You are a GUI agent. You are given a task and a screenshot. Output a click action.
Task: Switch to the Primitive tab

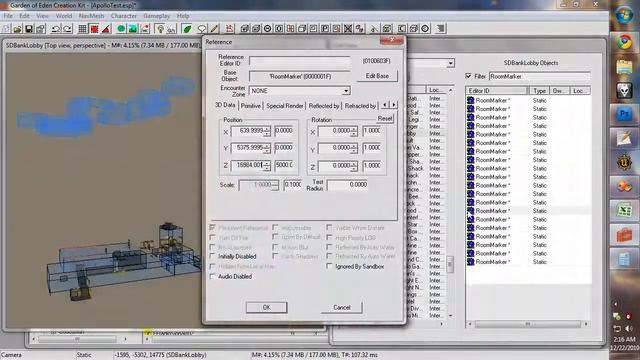click(x=251, y=106)
